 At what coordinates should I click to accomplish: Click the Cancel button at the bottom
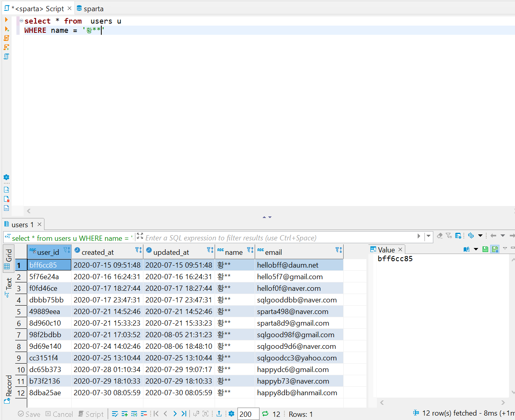(x=59, y=414)
